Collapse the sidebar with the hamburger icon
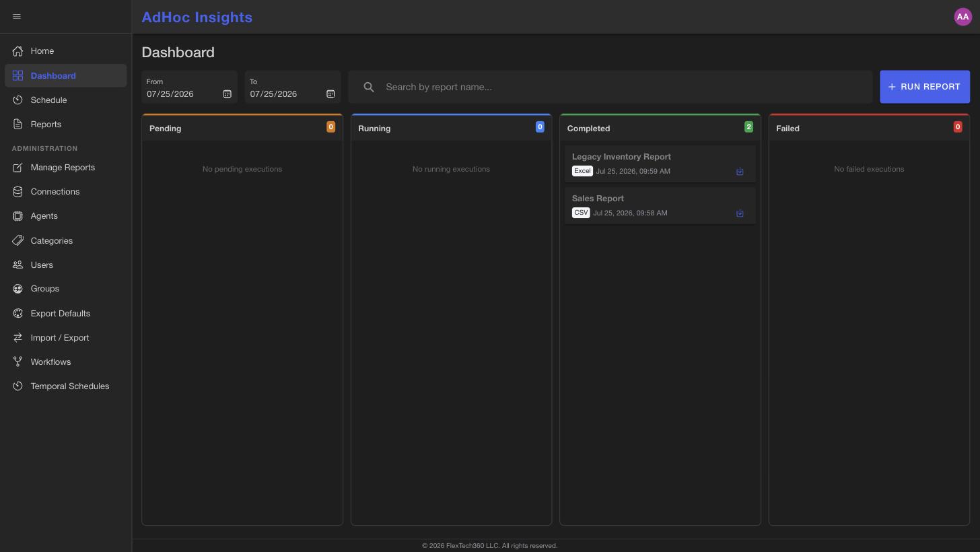The height and width of the screenshot is (552, 980). point(17,16)
